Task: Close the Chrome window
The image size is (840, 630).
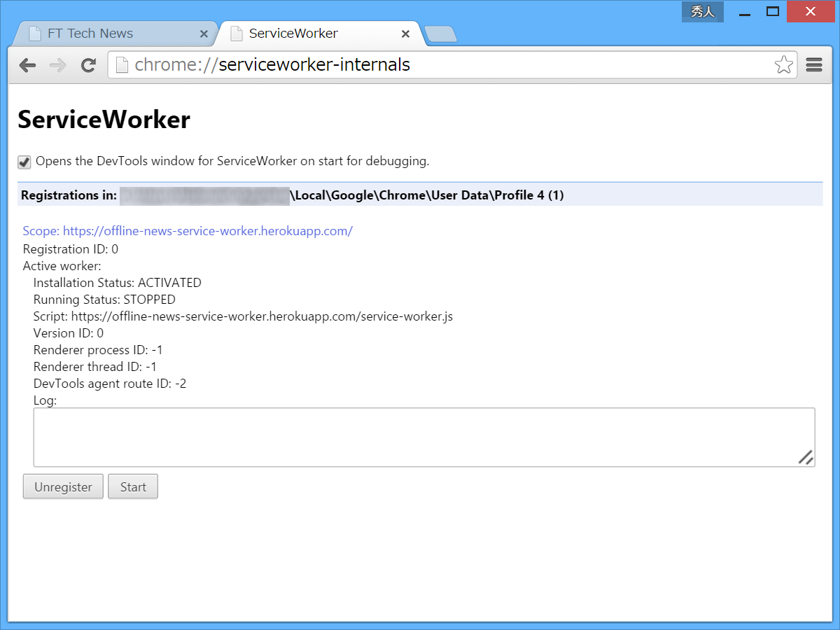Action: point(811,12)
